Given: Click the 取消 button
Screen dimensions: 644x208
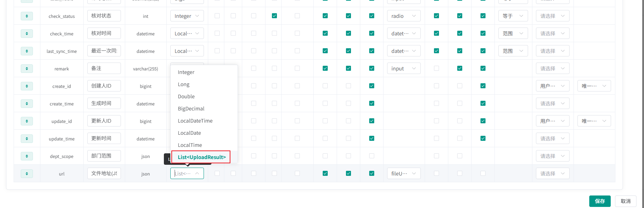Looking at the screenshot, I should (625, 201).
